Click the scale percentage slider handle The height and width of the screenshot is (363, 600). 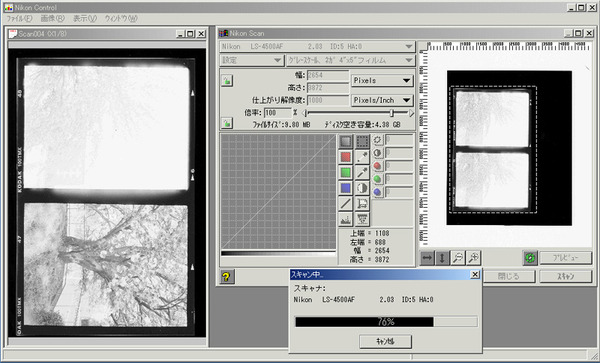tap(391, 113)
